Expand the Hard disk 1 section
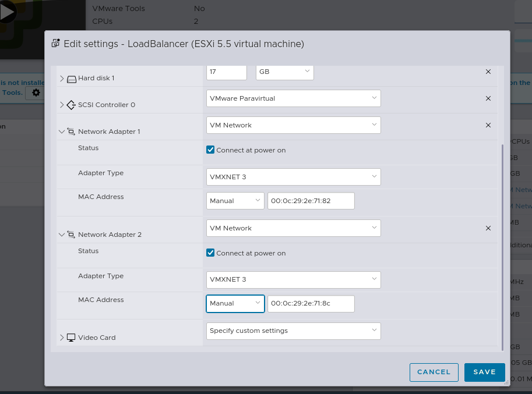The width and height of the screenshot is (532, 394). coord(62,78)
